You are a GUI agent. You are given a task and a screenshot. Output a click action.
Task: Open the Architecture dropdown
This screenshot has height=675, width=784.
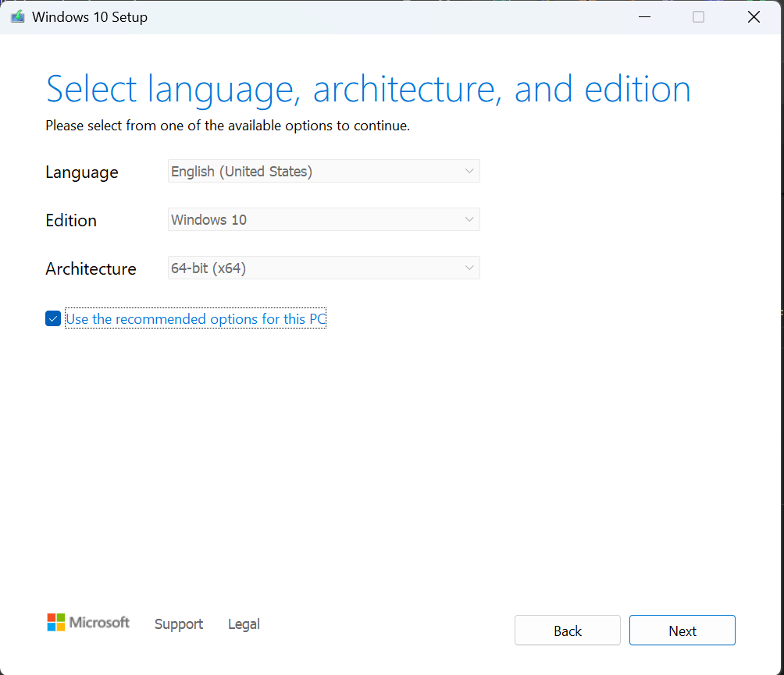click(323, 268)
